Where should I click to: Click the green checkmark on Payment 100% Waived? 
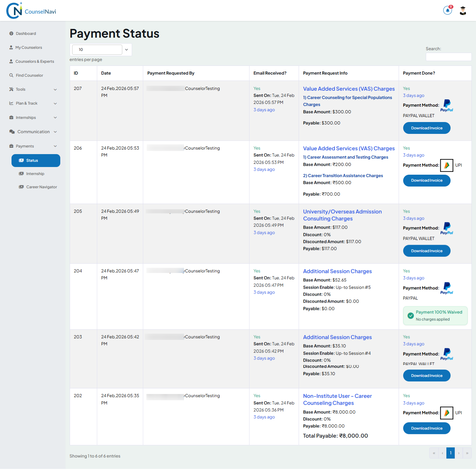tap(410, 316)
